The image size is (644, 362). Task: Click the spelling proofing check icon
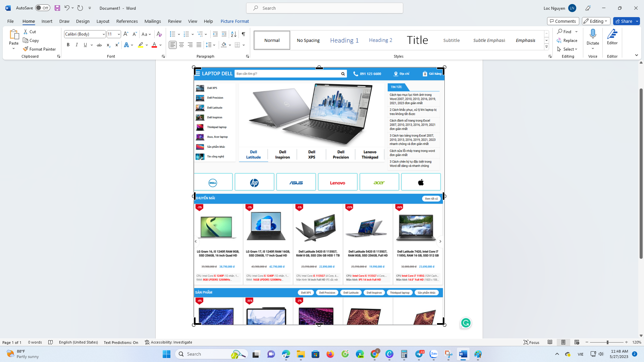(x=51, y=342)
